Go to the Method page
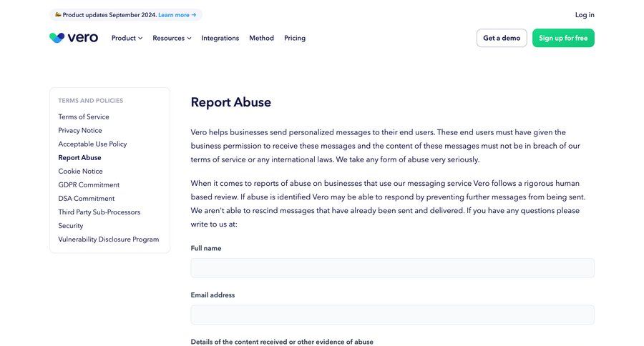Viewport: 644px width, 346px height. pyautogui.click(x=261, y=38)
